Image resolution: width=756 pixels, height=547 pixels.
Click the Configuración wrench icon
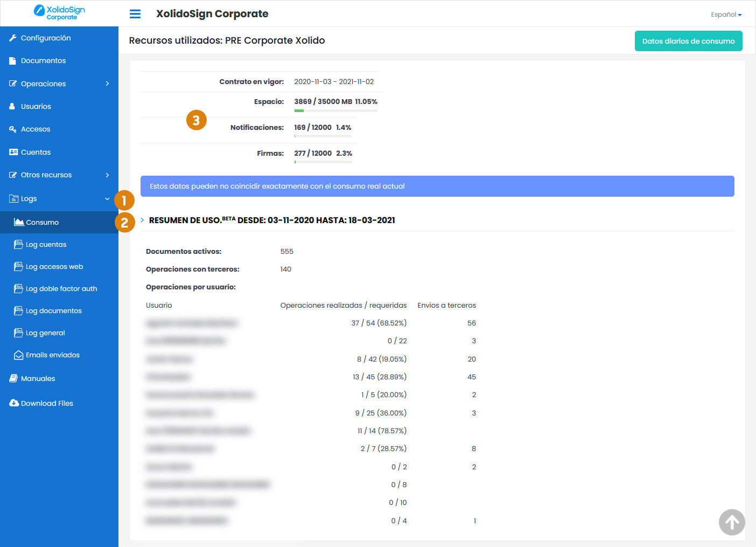tap(13, 38)
